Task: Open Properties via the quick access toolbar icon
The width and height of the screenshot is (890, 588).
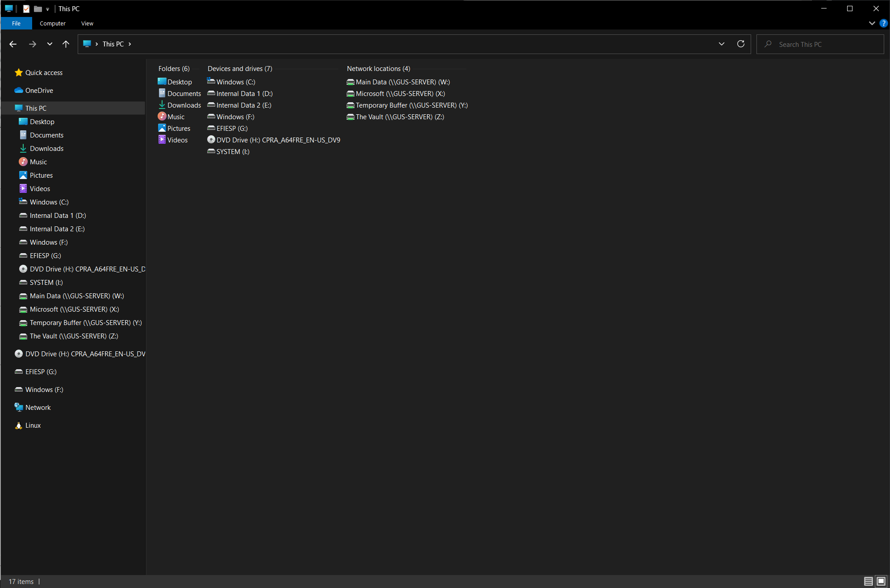Action: 27,8
